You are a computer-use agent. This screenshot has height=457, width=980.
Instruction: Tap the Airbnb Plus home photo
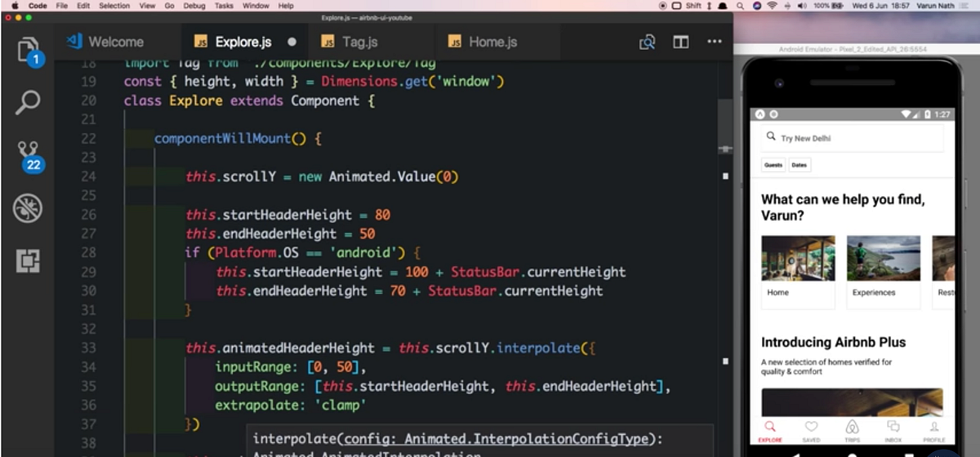click(852, 402)
